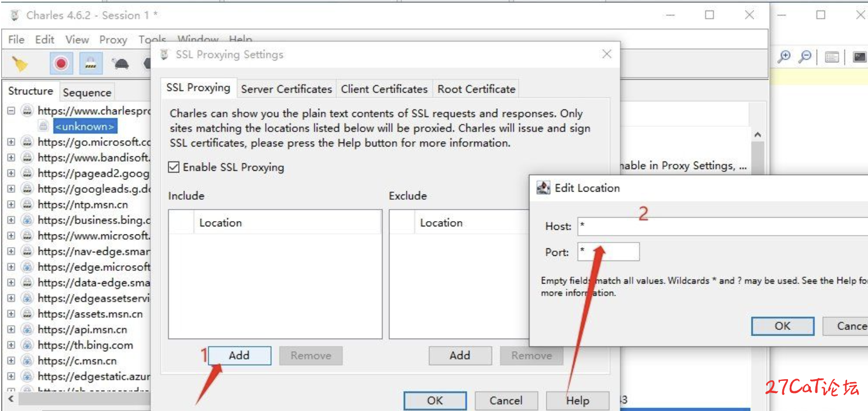Select the https://business.bing tree row
The image size is (868, 411).
(93, 220)
